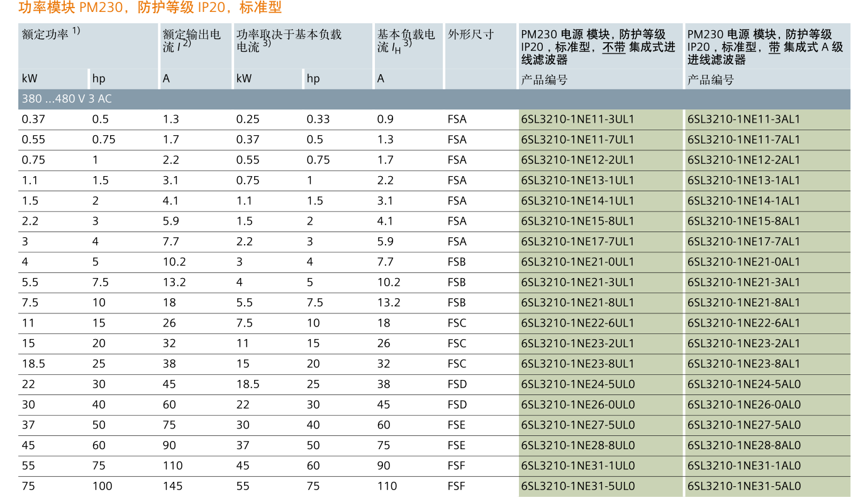Select 6SL3210-1NE21-0UL1 for 4 kW

pyautogui.click(x=578, y=262)
